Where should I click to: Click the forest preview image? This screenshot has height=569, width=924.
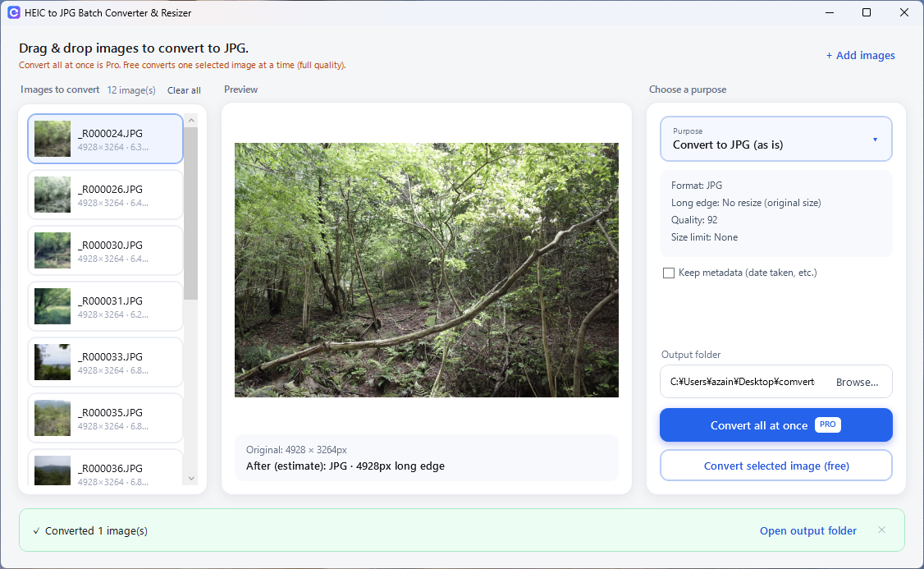[x=427, y=270]
